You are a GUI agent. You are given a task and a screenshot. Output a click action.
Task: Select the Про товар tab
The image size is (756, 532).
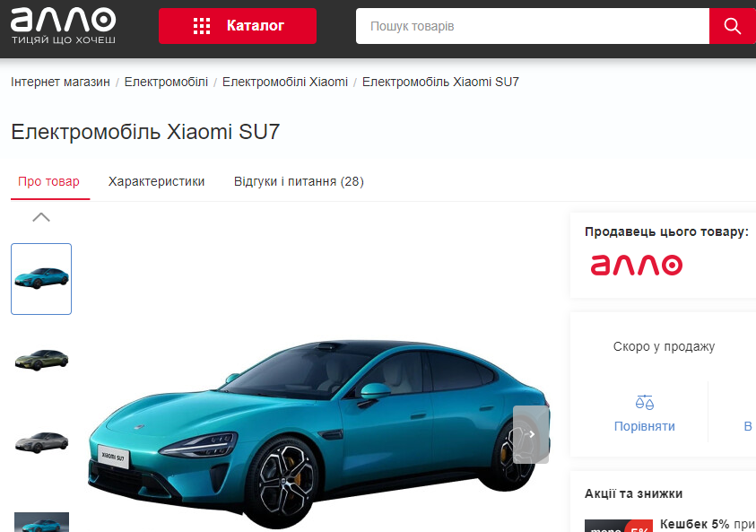(48, 181)
